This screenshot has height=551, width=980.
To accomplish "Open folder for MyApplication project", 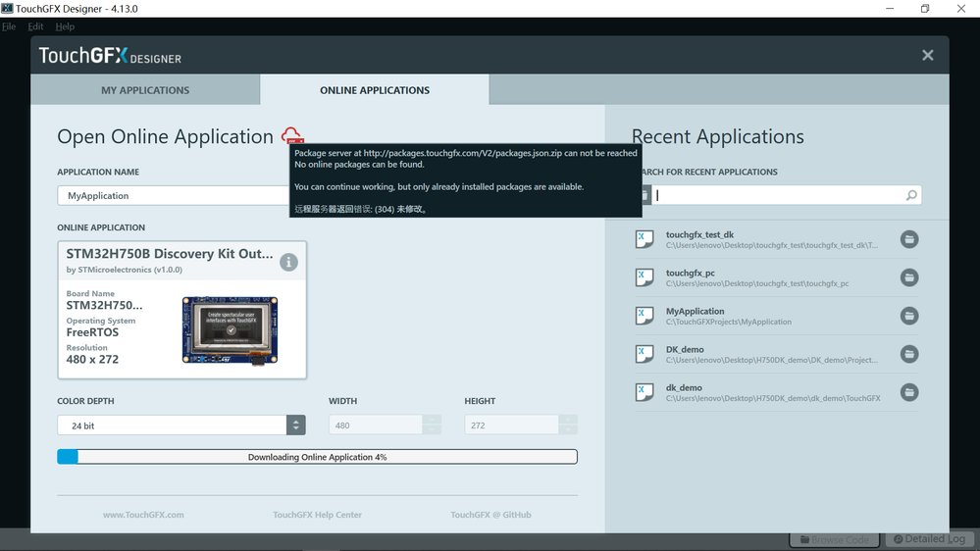I will pyautogui.click(x=909, y=316).
